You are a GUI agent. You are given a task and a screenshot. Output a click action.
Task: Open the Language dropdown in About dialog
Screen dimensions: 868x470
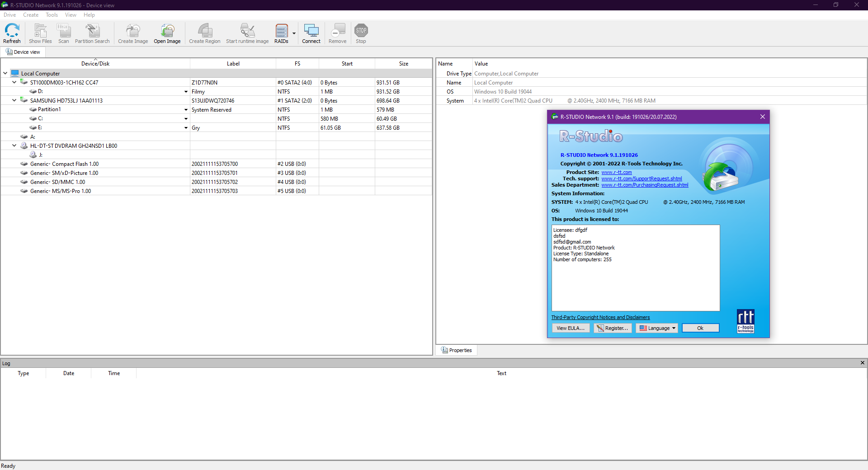tap(657, 328)
